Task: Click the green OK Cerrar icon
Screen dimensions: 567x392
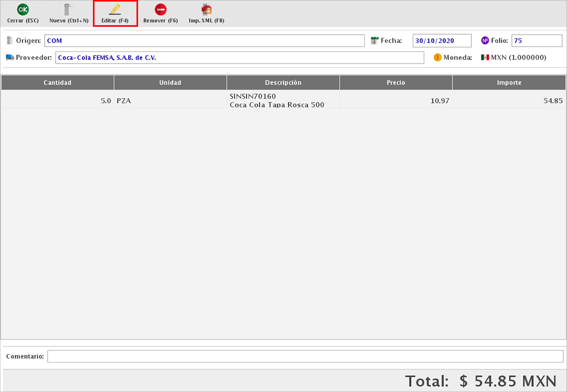Action: (23, 9)
